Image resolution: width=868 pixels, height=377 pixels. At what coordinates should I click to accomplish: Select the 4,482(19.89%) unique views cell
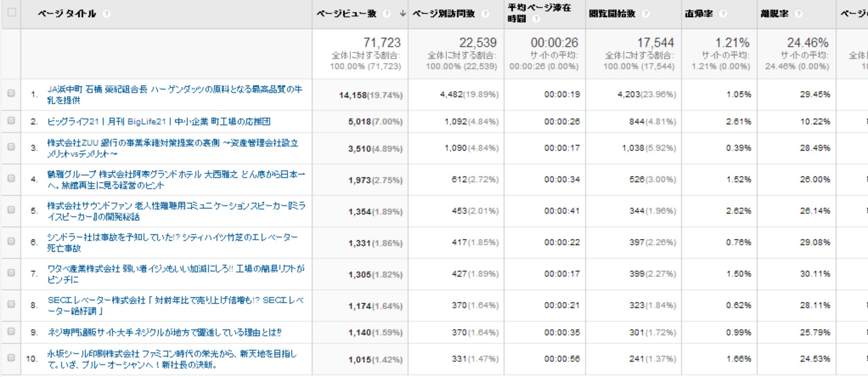pyautogui.click(x=469, y=95)
